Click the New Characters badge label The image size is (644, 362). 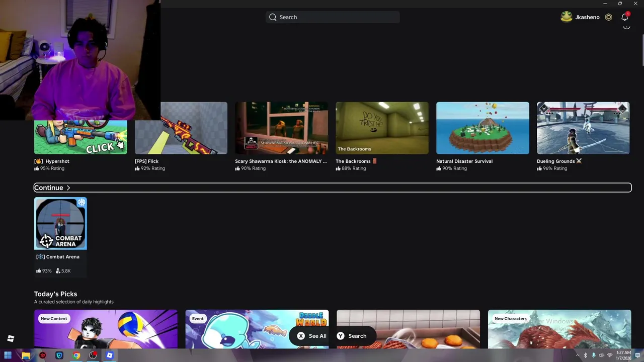pos(510,319)
